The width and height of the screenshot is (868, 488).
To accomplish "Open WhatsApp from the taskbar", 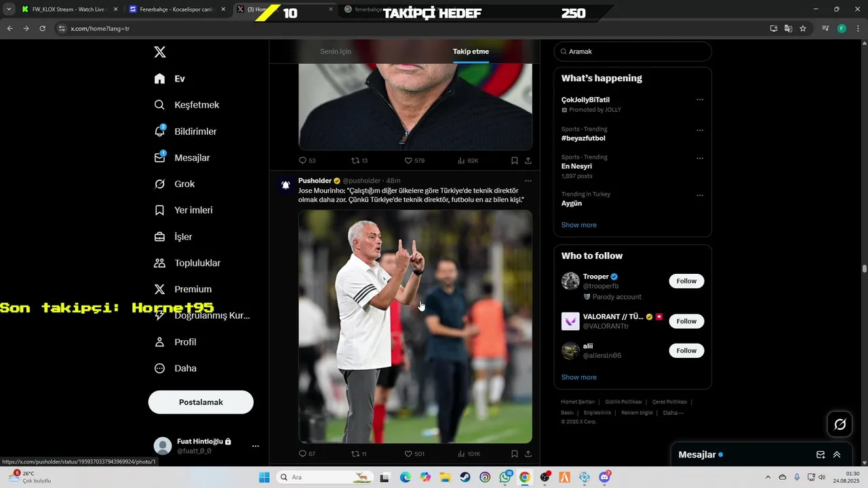I will coord(505,477).
